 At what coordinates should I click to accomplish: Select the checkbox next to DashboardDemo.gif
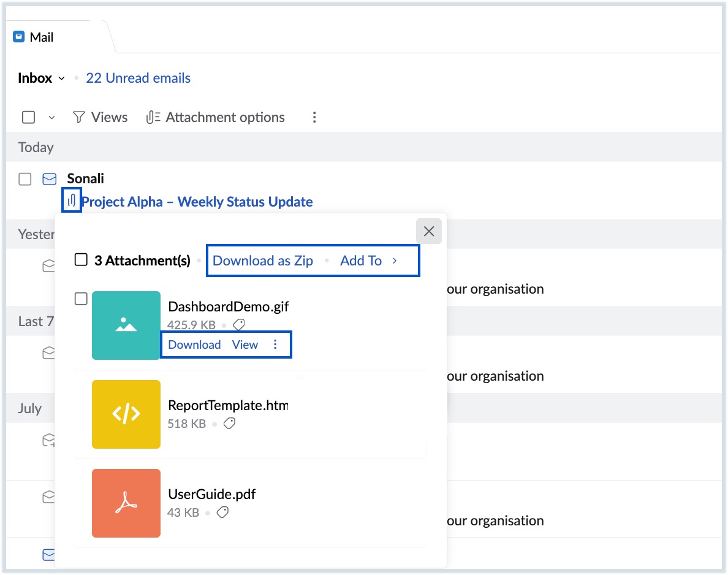80,299
